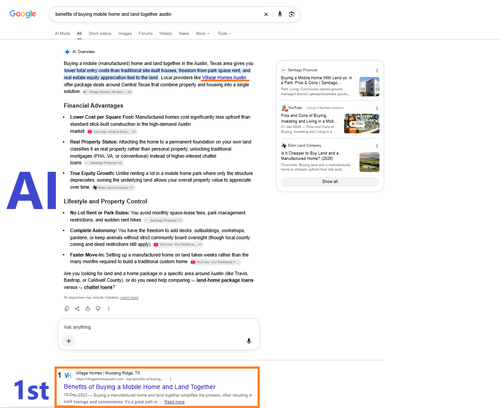The height and width of the screenshot is (408, 500).
Task: Share the AI Overview
Action: click(77, 309)
